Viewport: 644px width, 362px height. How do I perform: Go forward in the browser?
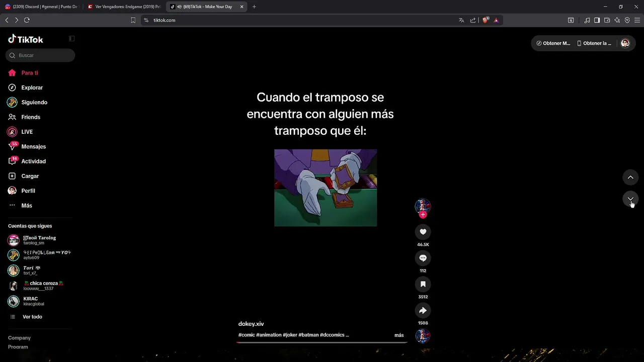click(17, 20)
